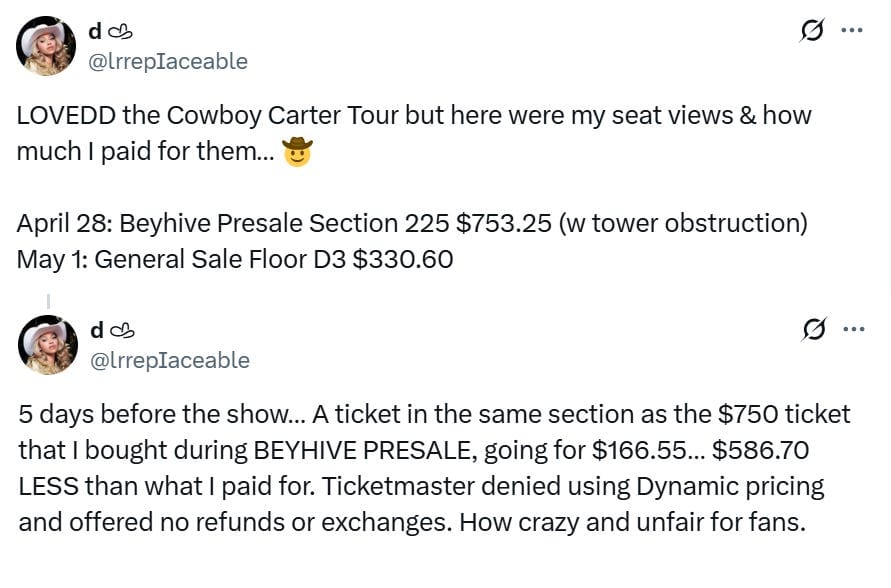Click the display name 'd' on the reply
Image resolution: width=891 pixels, height=588 pixels.
point(96,330)
